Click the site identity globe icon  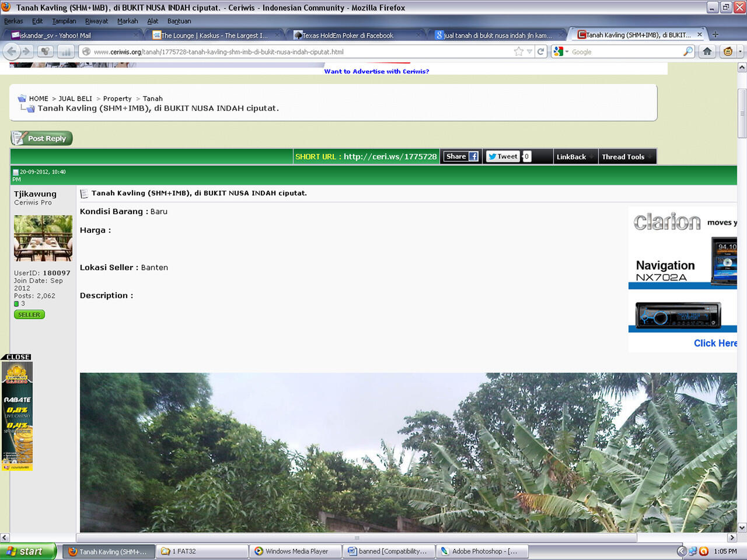86,51
